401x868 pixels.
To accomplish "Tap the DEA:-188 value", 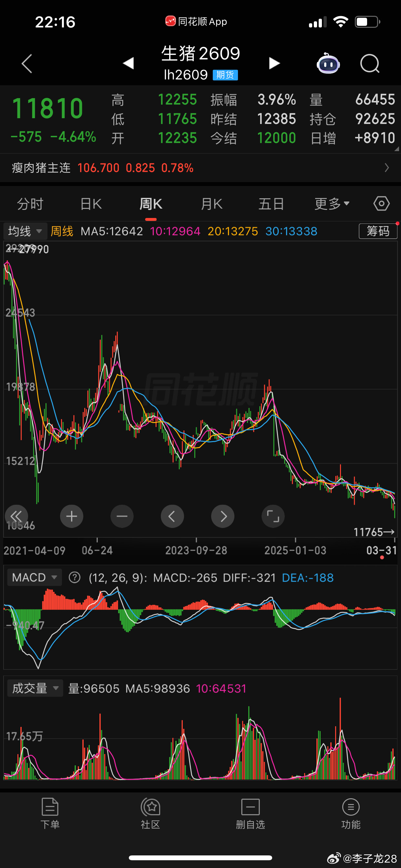I will tap(308, 578).
